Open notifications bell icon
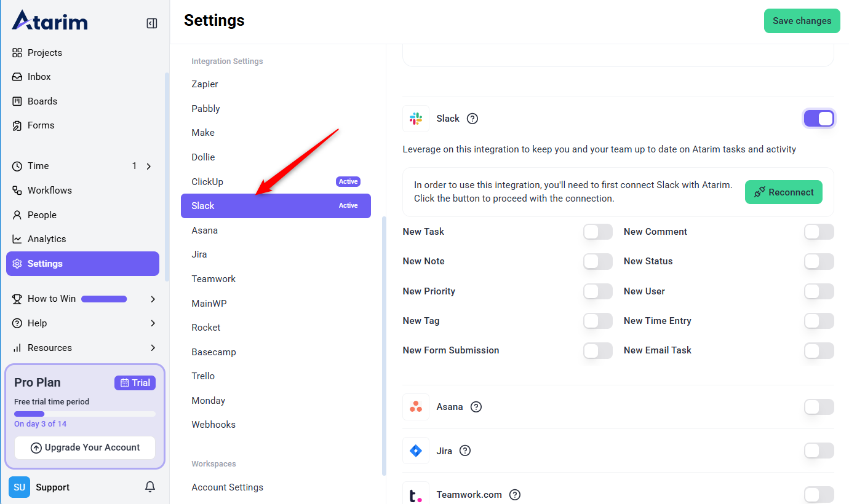 (150, 487)
